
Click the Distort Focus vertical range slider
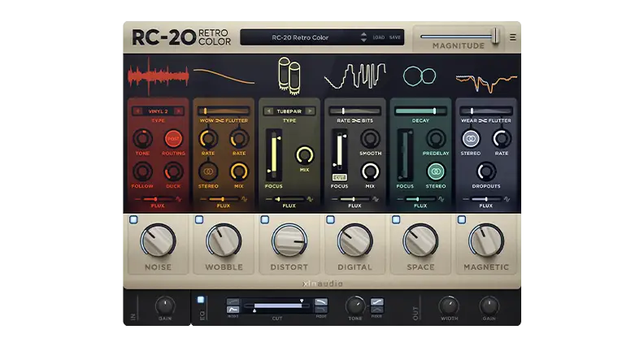(x=273, y=155)
